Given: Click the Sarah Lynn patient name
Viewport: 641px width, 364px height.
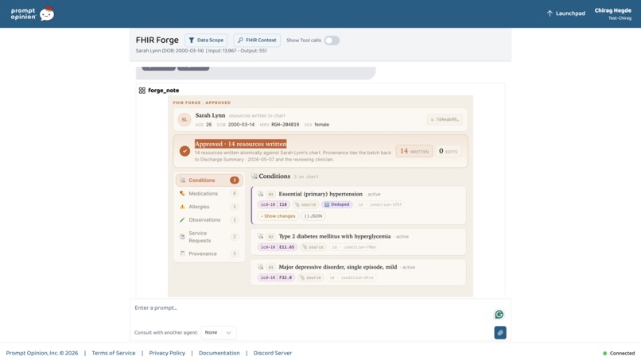Looking at the screenshot, I should click(210, 115).
